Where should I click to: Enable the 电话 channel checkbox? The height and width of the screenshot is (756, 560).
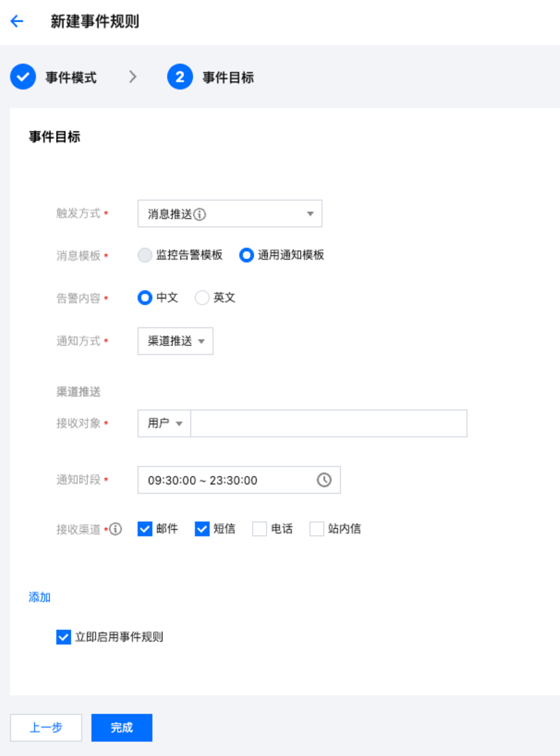pos(259,529)
